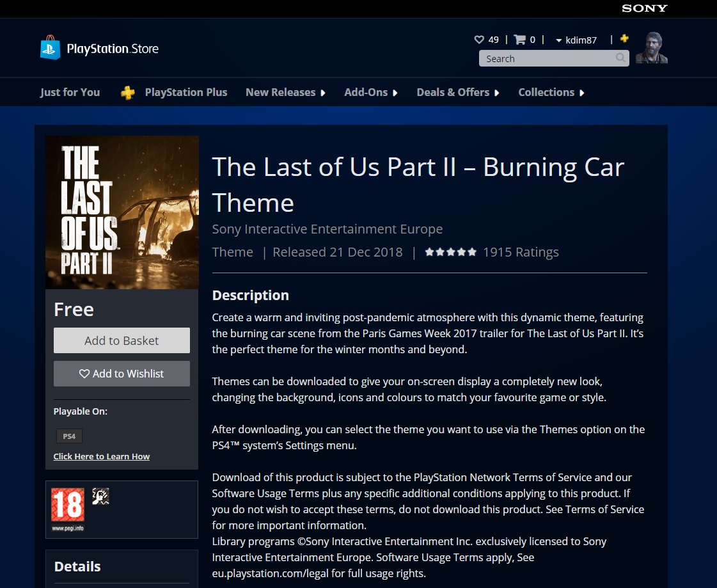The image size is (717, 588).
Task: Click the PS4 platform badge
Action: pyautogui.click(x=69, y=436)
